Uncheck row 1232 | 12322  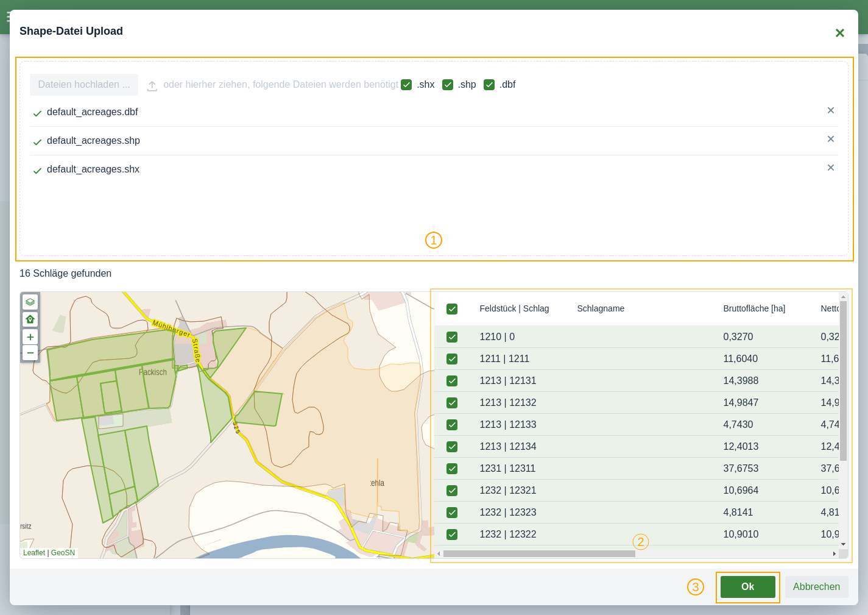click(452, 535)
